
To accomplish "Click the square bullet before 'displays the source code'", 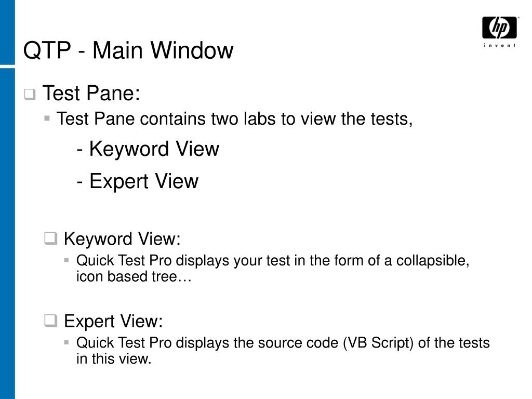I will pyautogui.click(x=66, y=342).
